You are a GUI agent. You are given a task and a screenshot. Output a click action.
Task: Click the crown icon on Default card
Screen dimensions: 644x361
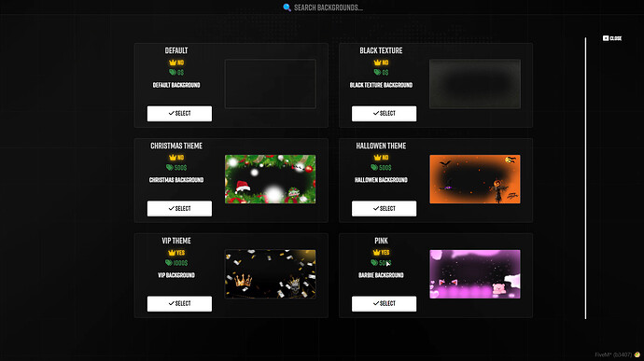[x=173, y=62]
